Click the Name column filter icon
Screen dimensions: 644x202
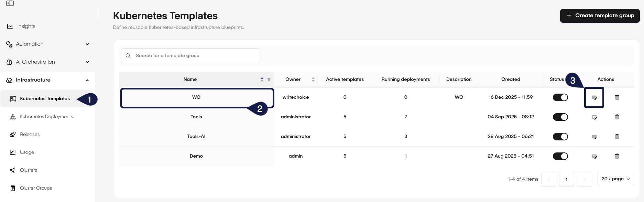(269, 79)
